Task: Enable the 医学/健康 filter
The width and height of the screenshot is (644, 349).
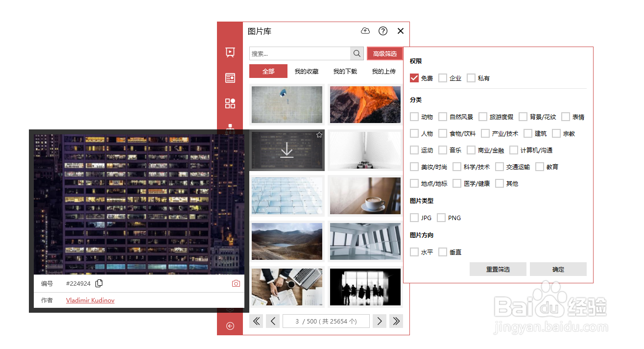Action: click(457, 183)
